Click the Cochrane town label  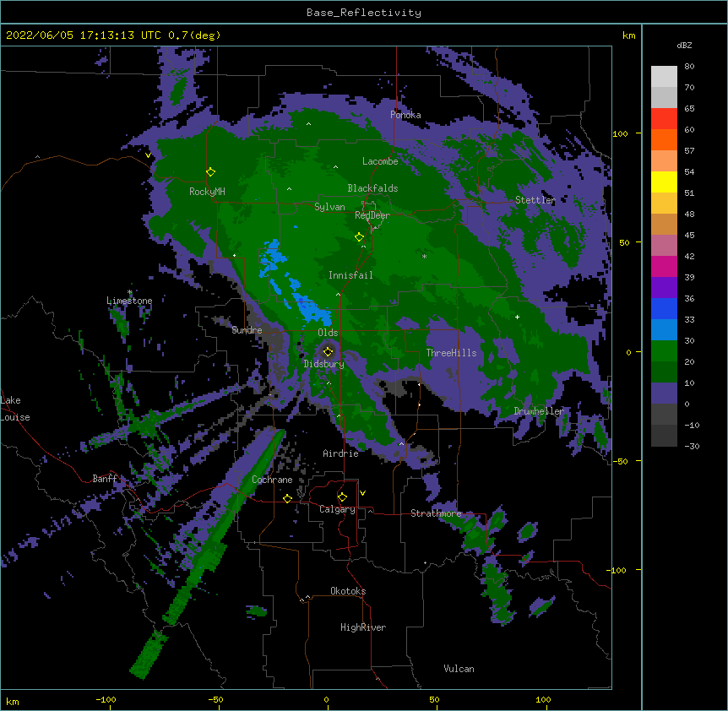[x=272, y=480]
